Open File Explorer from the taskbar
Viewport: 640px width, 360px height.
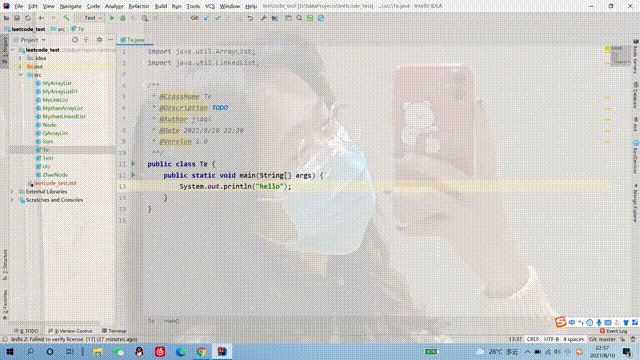pos(98,351)
